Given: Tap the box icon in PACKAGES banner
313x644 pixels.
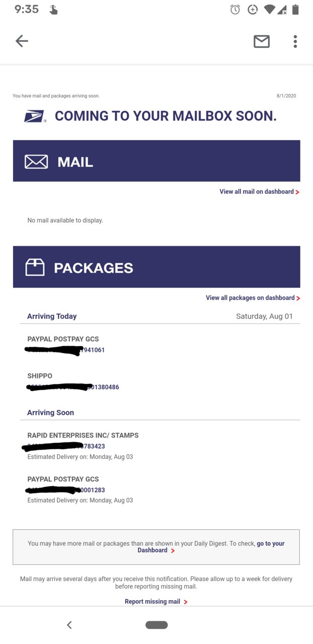Looking at the screenshot, I should point(35,267).
